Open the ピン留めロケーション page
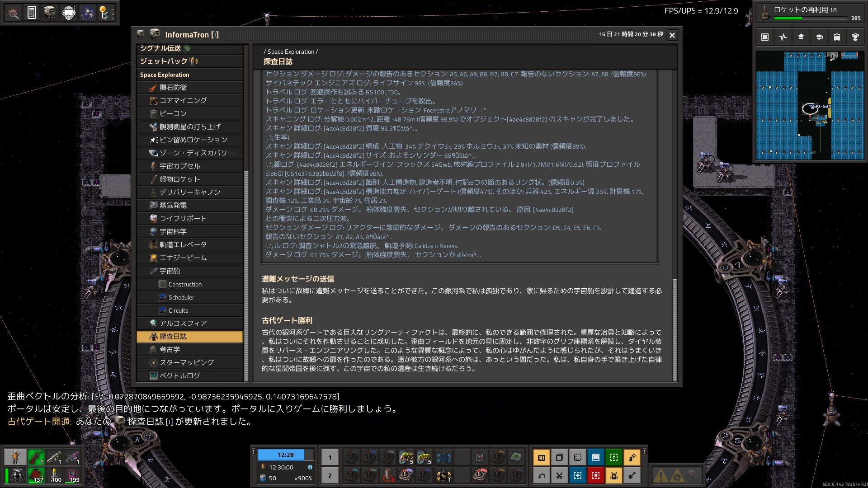This screenshot has width=868, height=488. tap(190, 140)
